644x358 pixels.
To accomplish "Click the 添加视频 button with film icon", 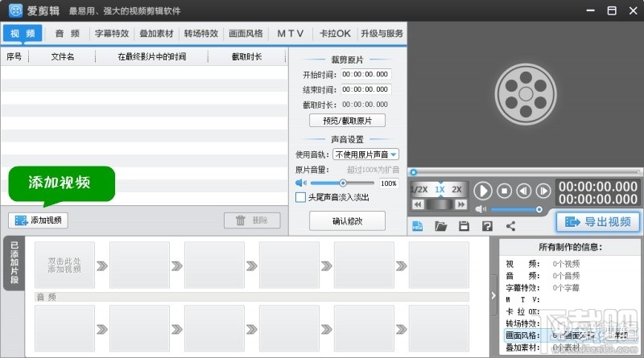I will click(38, 220).
